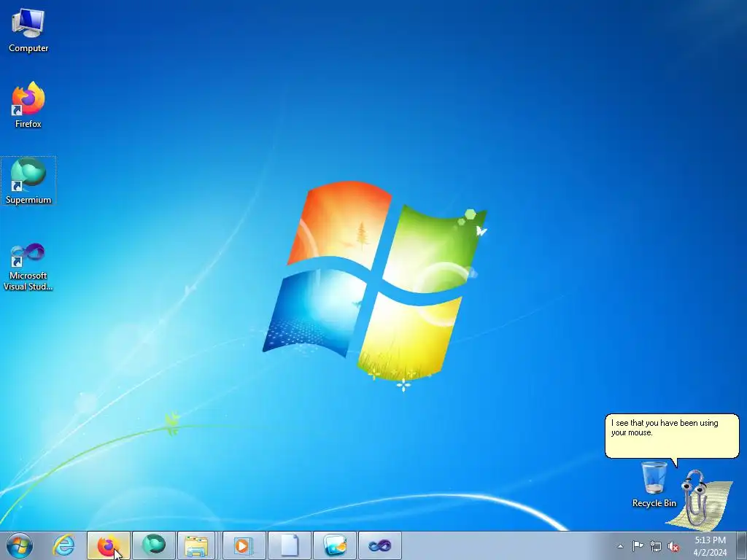Launch Windows Media Player from the taskbar
This screenshot has width=747, height=560.
pos(244,545)
